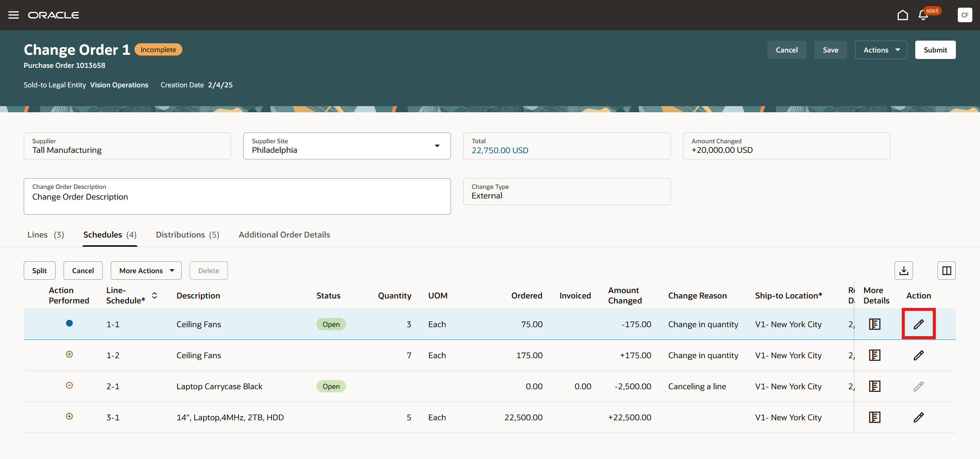Expand the Actions dropdown in header
This screenshot has height=459, width=980.
coord(880,50)
